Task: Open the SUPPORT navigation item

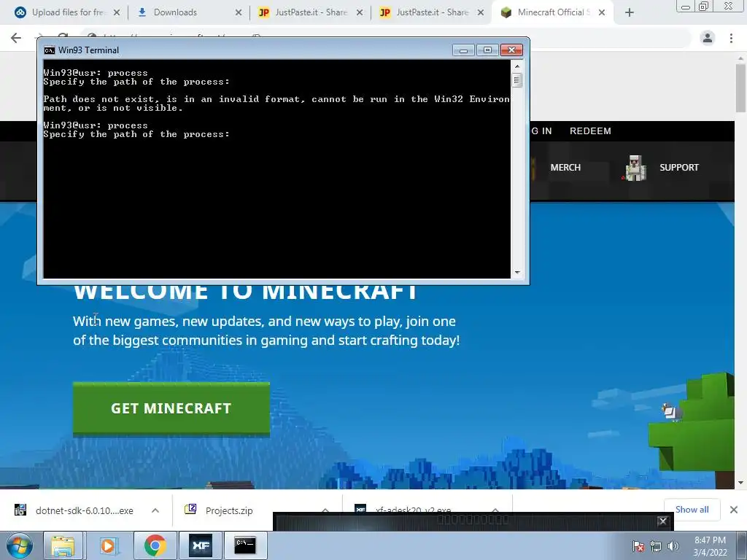Action: click(x=679, y=168)
